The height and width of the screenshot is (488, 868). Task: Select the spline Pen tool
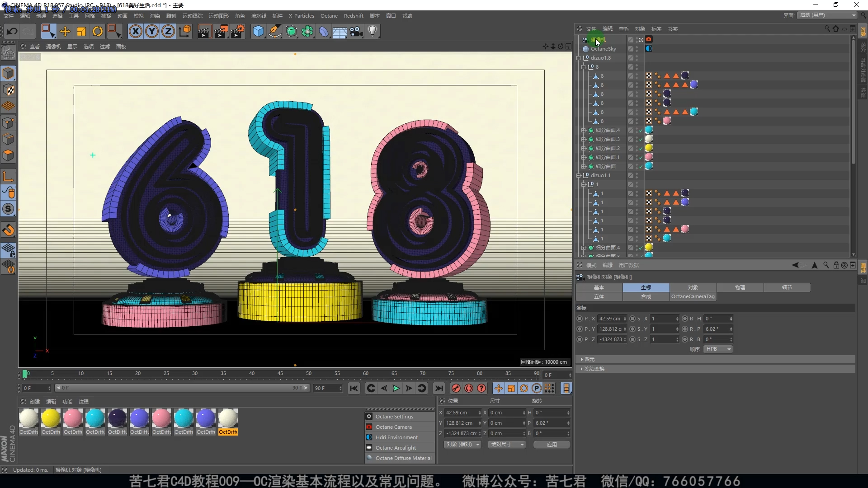(275, 31)
